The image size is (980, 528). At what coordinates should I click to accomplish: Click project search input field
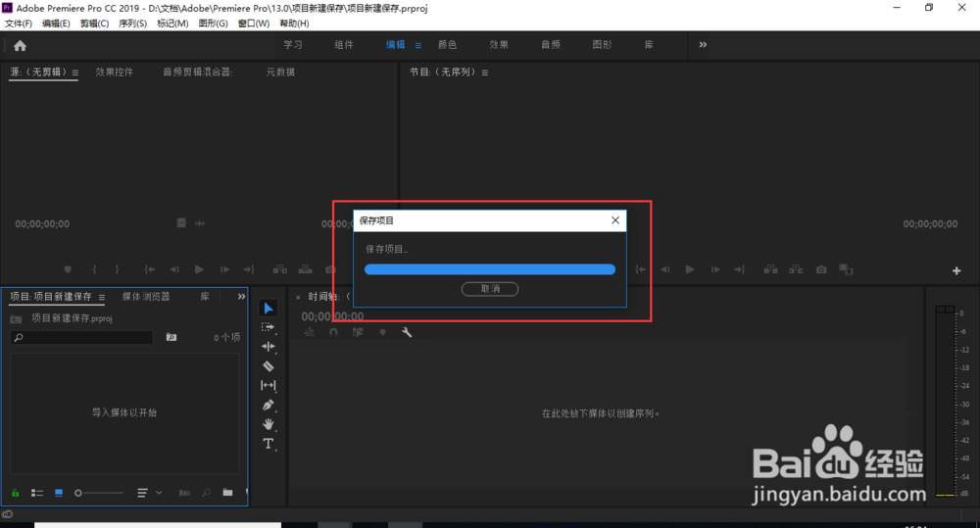coord(82,337)
